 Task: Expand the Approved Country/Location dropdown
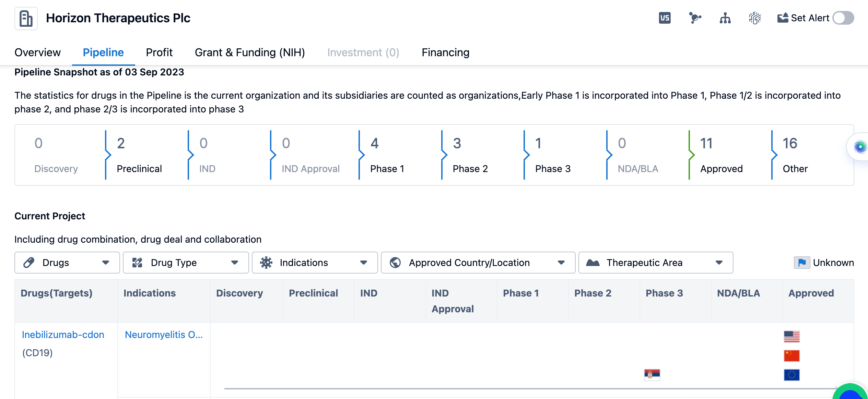(x=478, y=263)
